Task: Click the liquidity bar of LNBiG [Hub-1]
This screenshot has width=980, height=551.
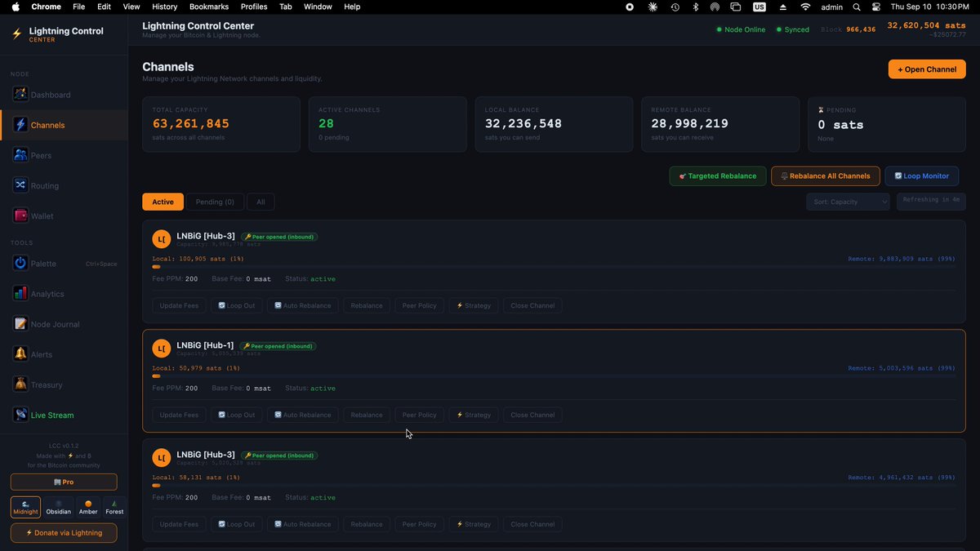Action: [x=554, y=376]
